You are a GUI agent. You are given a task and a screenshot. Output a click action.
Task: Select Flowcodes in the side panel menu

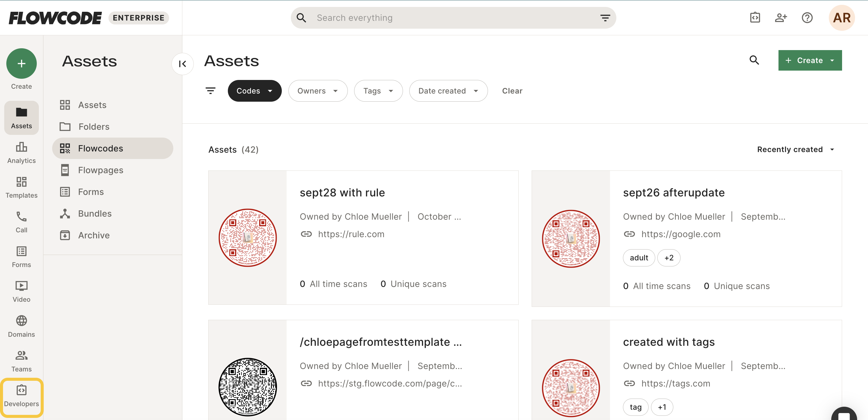112,148
